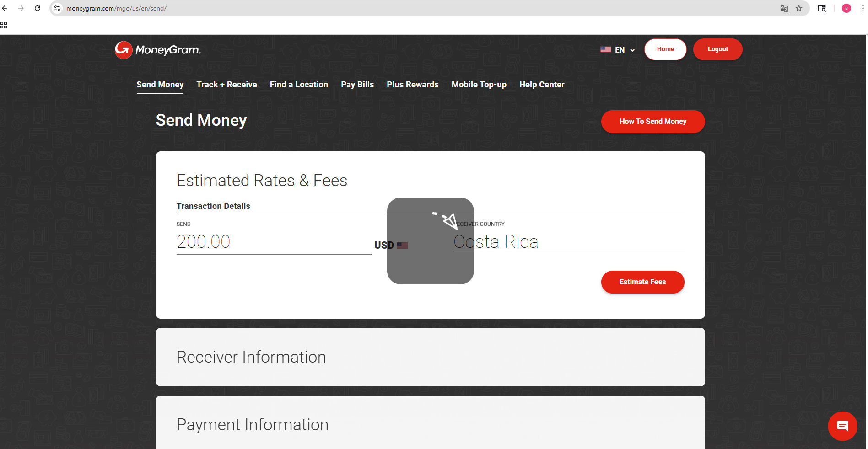The image size is (868, 449).
Task: View site information icon in address bar
Action: point(57,8)
